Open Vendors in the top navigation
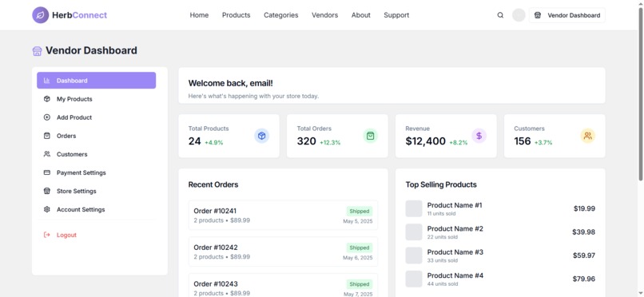Image resolution: width=644 pixels, height=297 pixels. 325,15
